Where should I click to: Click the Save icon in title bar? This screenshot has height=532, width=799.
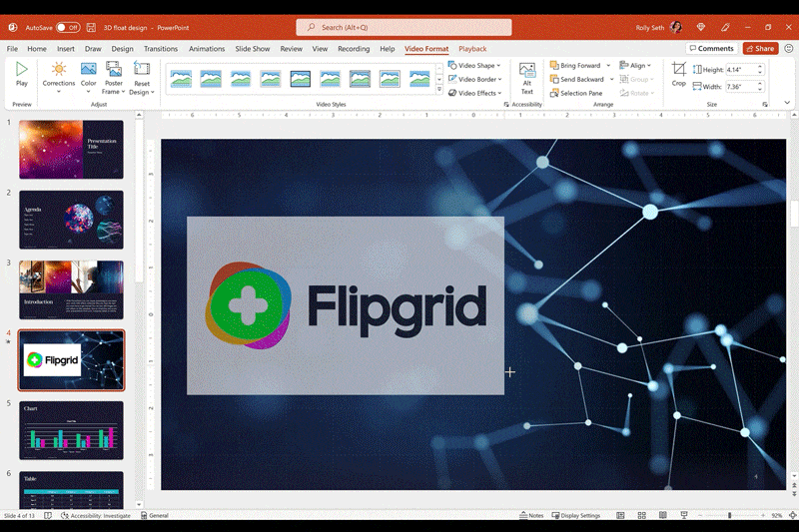click(91, 28)
